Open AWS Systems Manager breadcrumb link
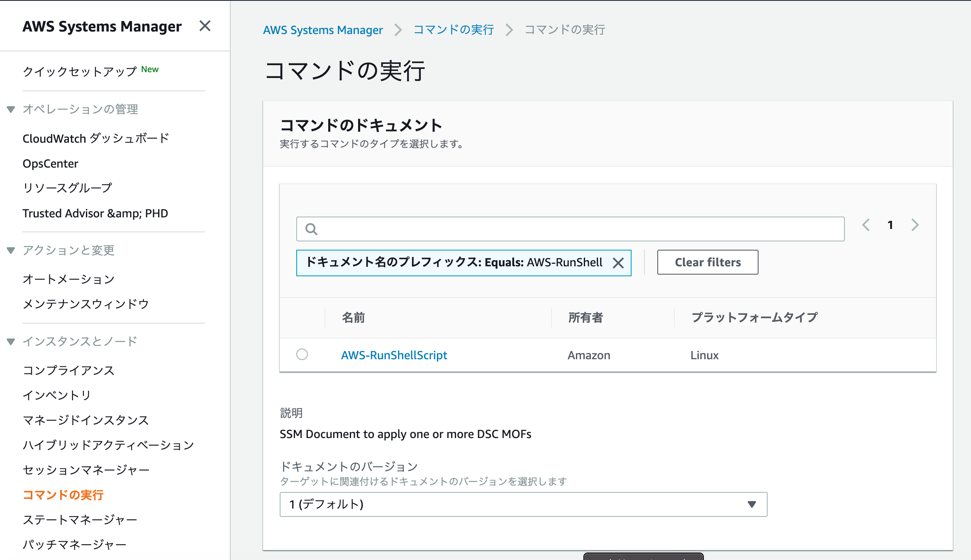This screenshot has height=560, width=971. click(x=323, y=30)
